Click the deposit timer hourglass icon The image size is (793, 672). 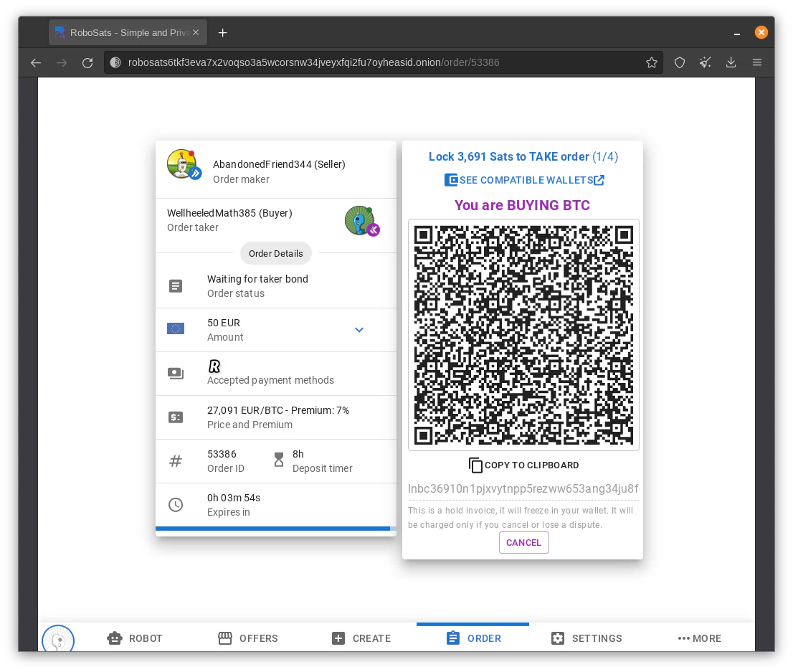tap(279, 460)
